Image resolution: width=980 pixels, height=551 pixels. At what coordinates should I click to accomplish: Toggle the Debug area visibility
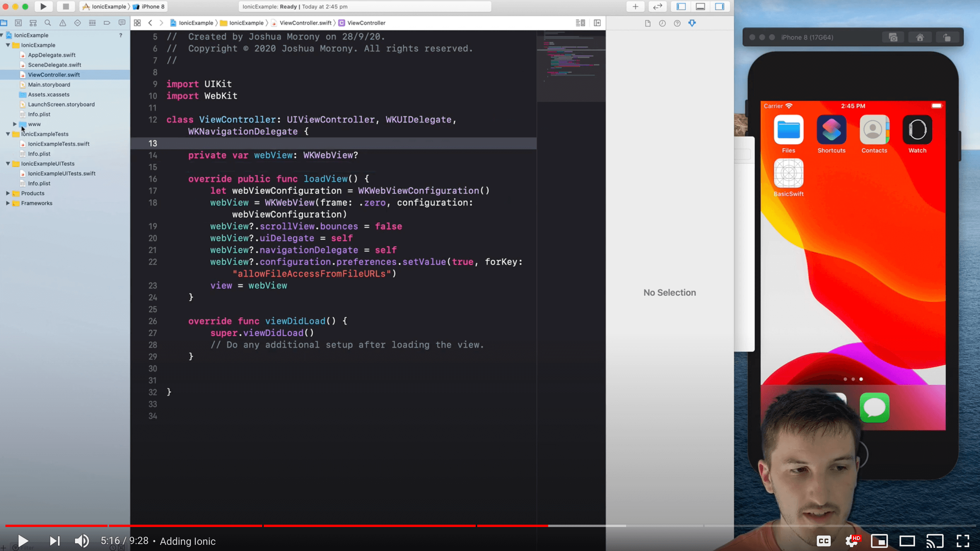pos(700,7)
